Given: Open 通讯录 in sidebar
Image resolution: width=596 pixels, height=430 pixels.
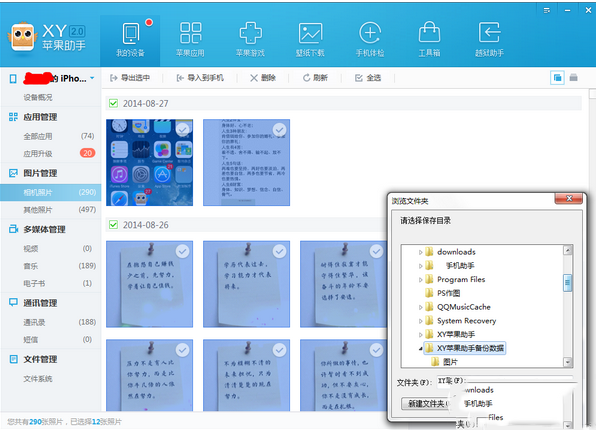Looking at the screenshot, I should (x=34, y=322).
